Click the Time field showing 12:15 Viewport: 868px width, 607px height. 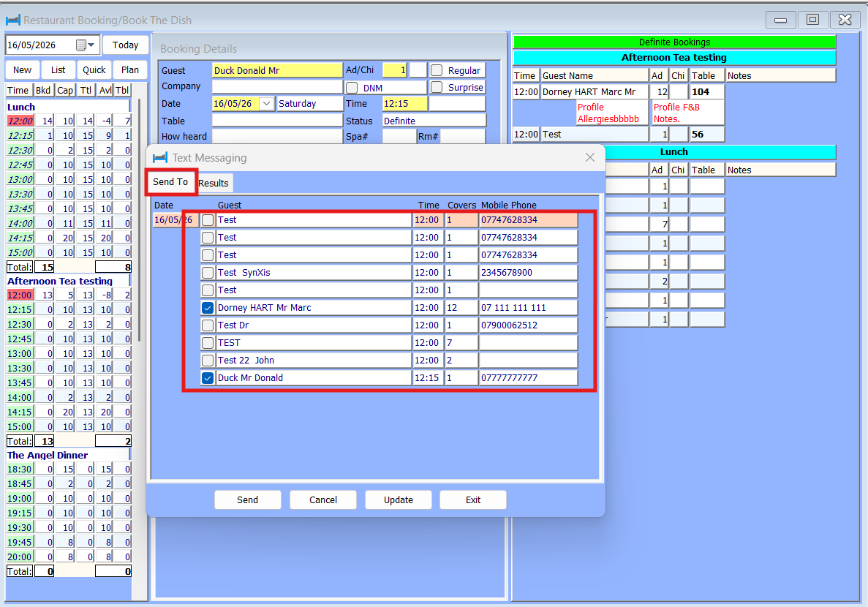[404, 104]
